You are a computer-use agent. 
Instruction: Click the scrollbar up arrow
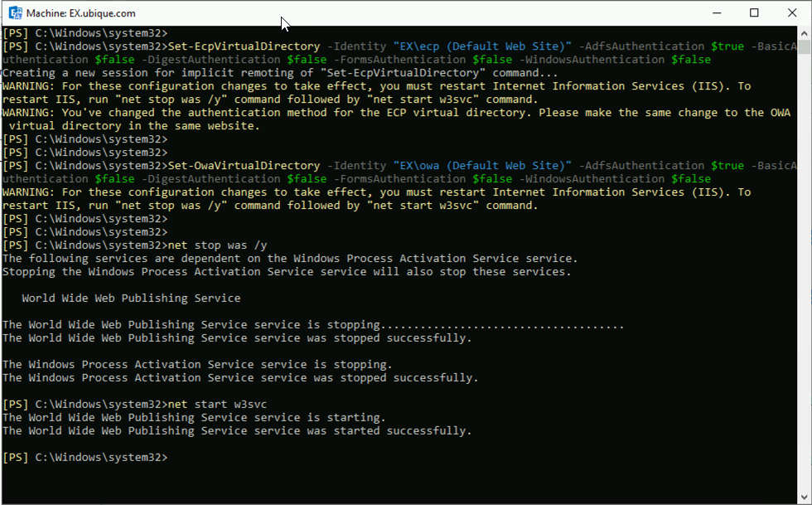804,32
